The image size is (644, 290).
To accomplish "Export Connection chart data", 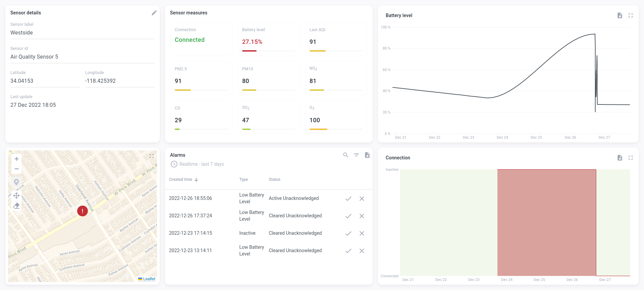I will click(620, 158).
